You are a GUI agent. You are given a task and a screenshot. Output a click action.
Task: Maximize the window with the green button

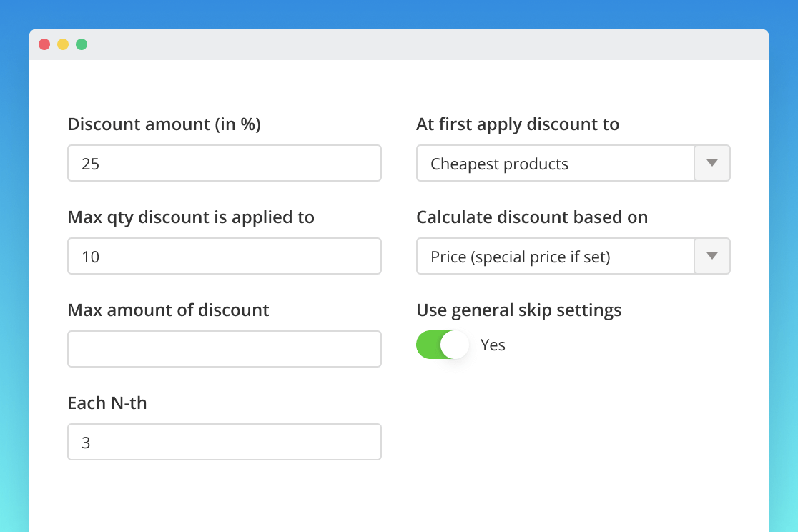(x=82, y=44)
